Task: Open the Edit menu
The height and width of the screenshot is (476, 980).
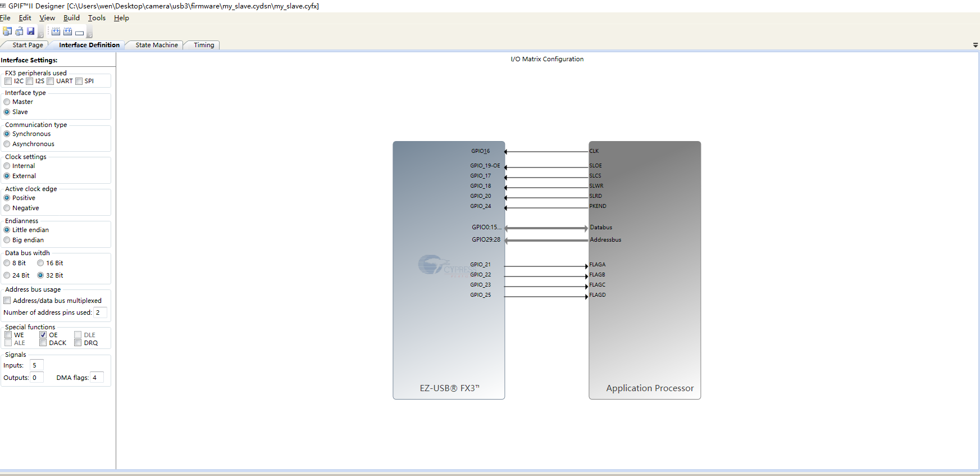Action: (x=25, y=18)
